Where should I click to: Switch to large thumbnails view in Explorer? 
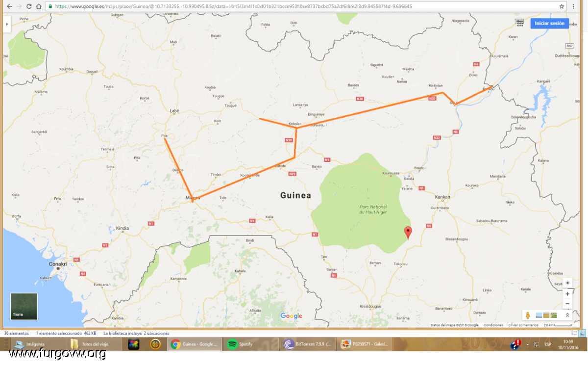581,333
